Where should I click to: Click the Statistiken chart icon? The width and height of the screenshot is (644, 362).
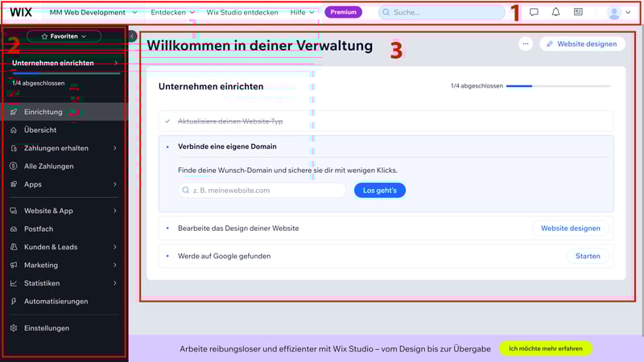click(14, 283)
